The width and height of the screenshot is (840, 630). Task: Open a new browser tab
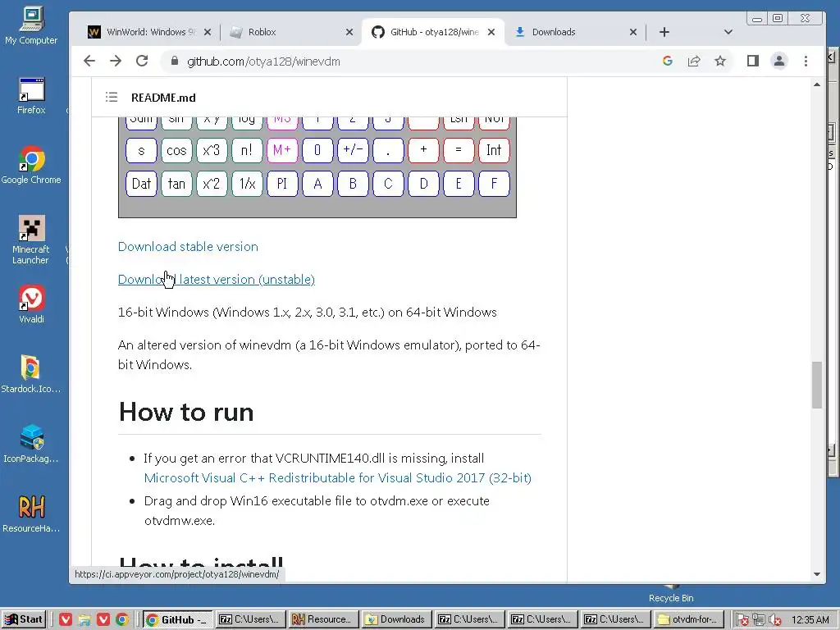[664, 32]
